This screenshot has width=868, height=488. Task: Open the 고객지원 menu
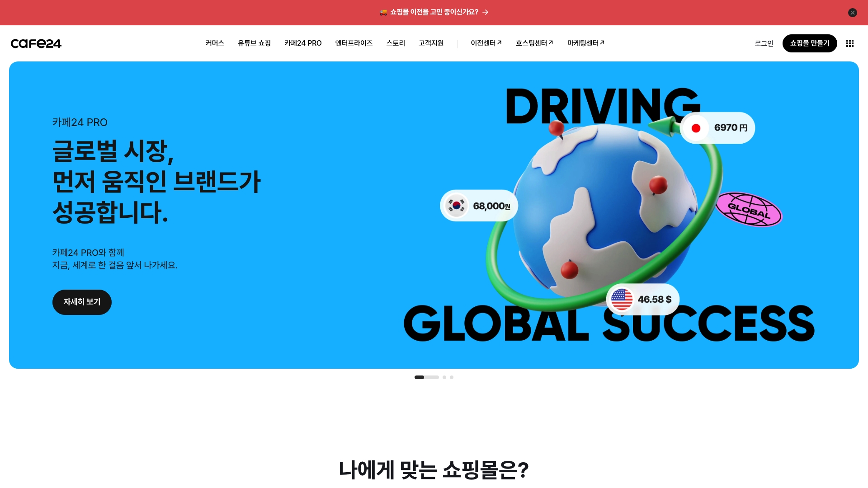pyautogui.click(x=431, y=43)
